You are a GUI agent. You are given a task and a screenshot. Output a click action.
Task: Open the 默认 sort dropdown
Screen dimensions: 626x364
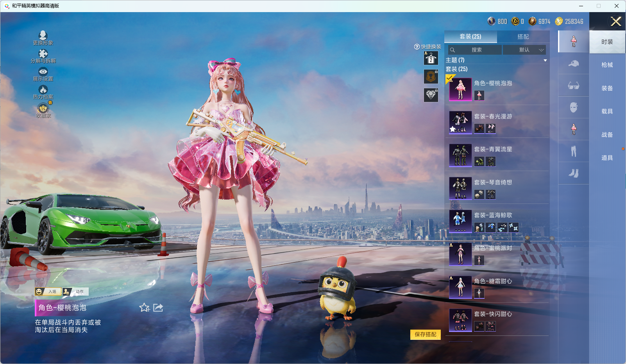tap(524, 50)
